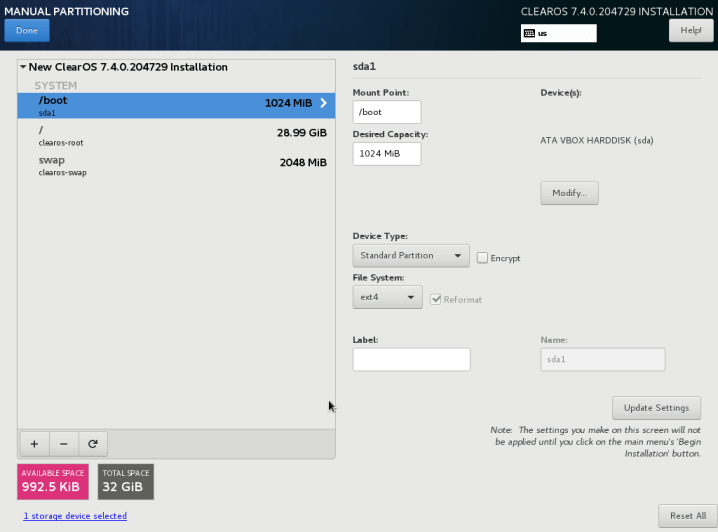Click the Desired Capacity field
Image resolution: width=718 pixels, height=532 pixels.
[x=387, y=154]
